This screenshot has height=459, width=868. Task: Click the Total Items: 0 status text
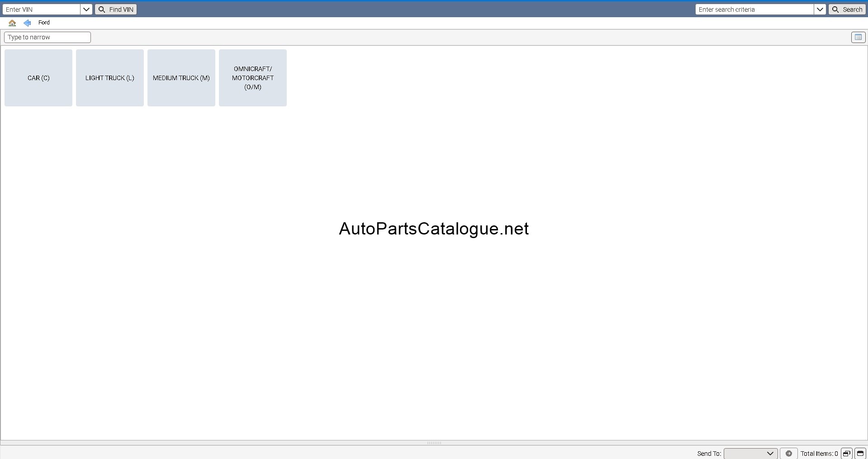click(819, 454)
